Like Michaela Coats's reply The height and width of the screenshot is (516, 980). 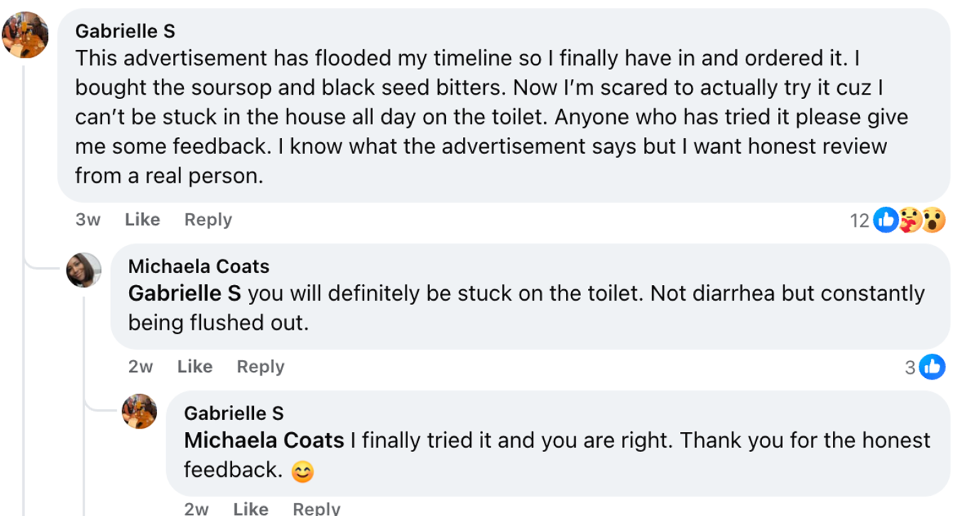[194, 367]
